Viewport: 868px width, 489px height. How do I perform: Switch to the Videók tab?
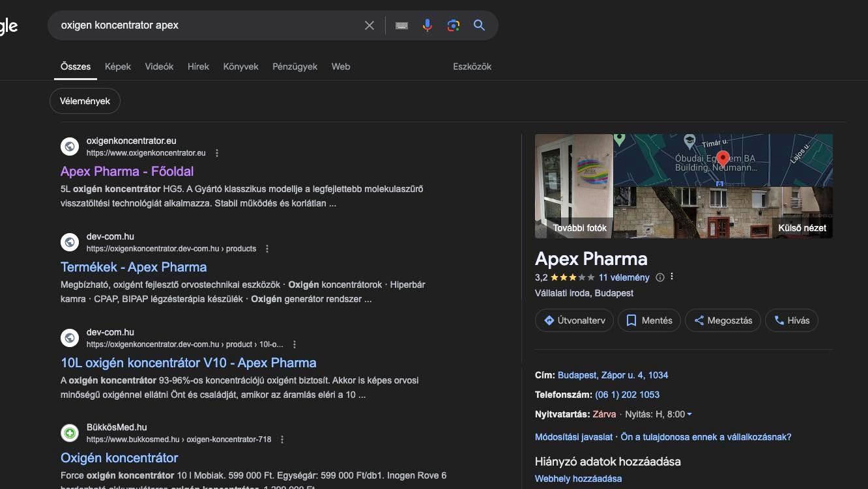point(159,66)
